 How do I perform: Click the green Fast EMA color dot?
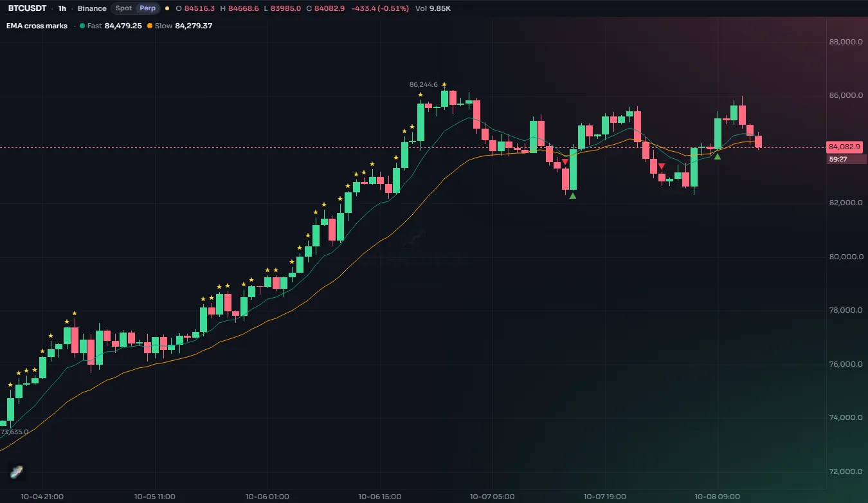(x=82, y=26)
